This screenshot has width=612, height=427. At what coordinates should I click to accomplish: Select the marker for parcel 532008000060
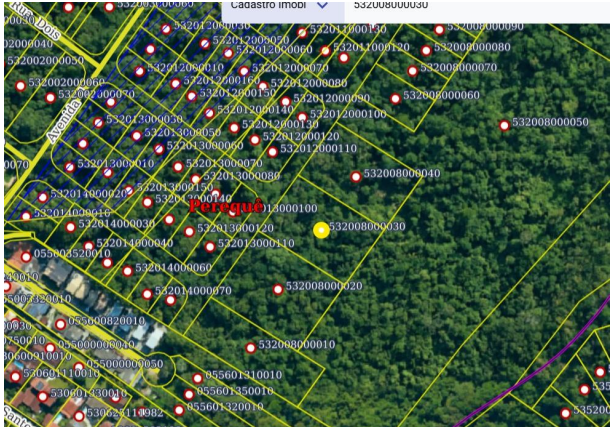tap(395, 98)
